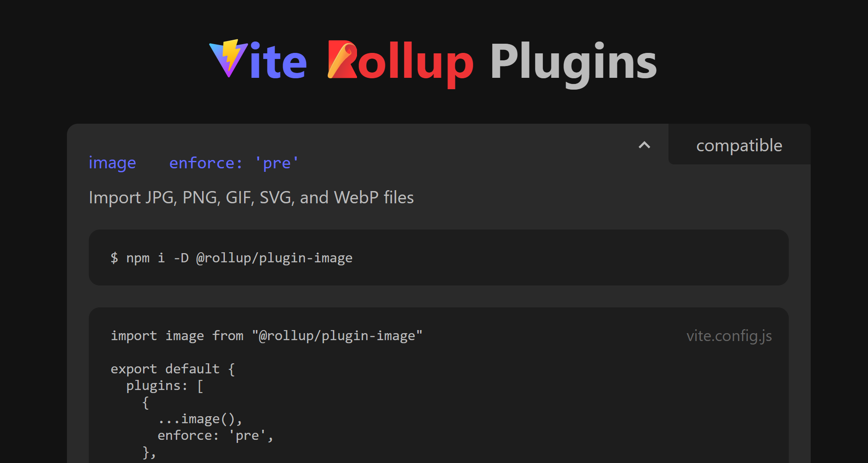868x463 pixels.
Task: Click the "$" prompt in the command
Action: pyautogui.click(x=114, y=258)
